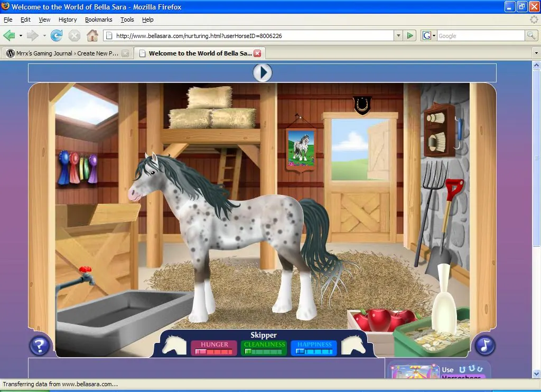Reload the page with the refresh icon
Screen dimensions: 541x392
point(56,35)
